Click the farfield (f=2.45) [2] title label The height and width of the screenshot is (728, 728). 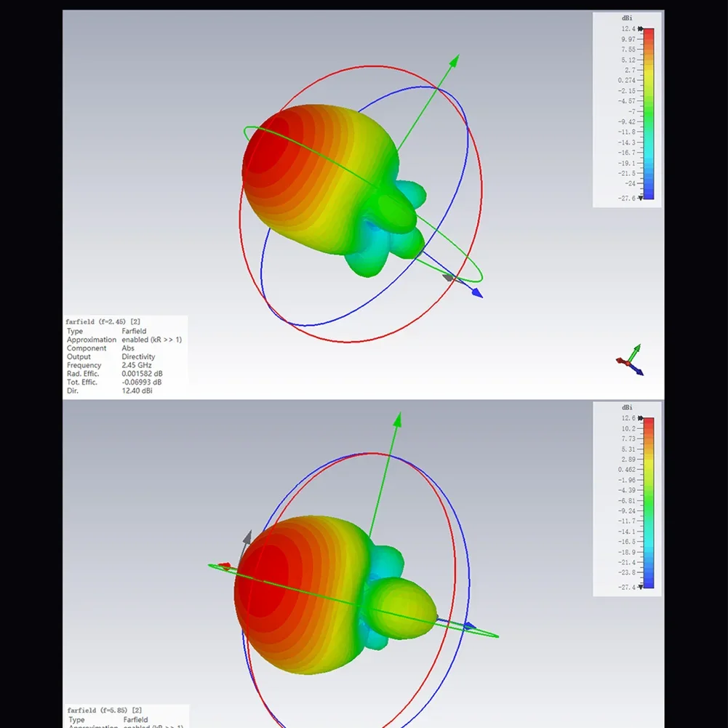click(103, 321)
